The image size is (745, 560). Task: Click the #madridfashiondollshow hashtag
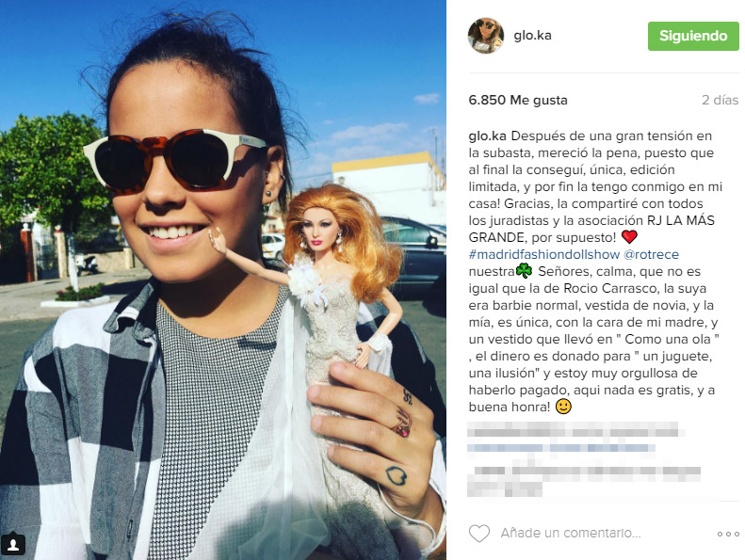tap(544, 255)
